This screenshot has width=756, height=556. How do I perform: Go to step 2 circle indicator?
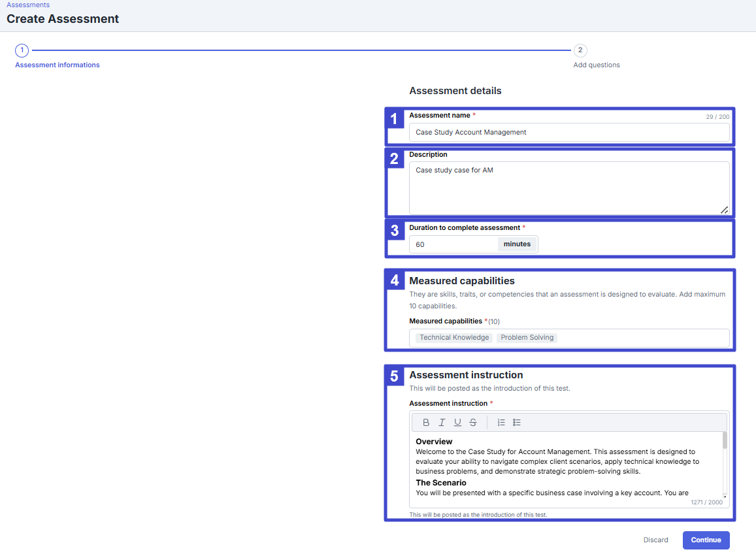[x=580, y=50]
